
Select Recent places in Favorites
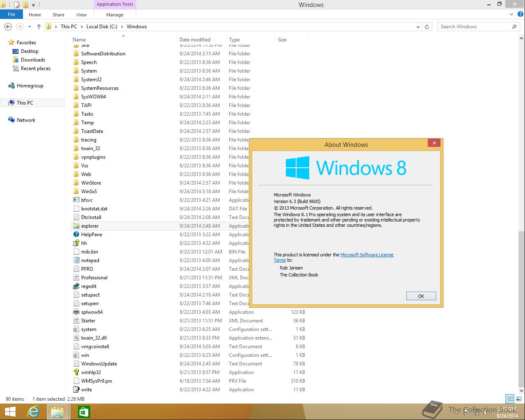click(36, 68)
